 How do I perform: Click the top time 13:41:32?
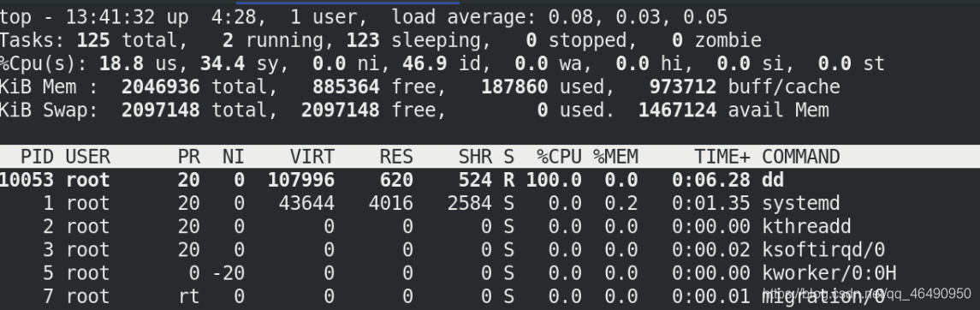tap(110, 17)
